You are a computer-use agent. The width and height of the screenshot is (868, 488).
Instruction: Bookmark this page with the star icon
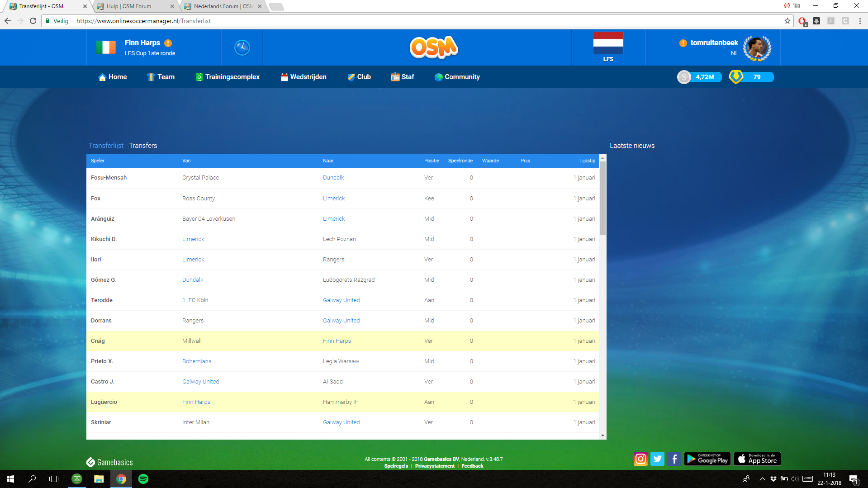[787, 21]
